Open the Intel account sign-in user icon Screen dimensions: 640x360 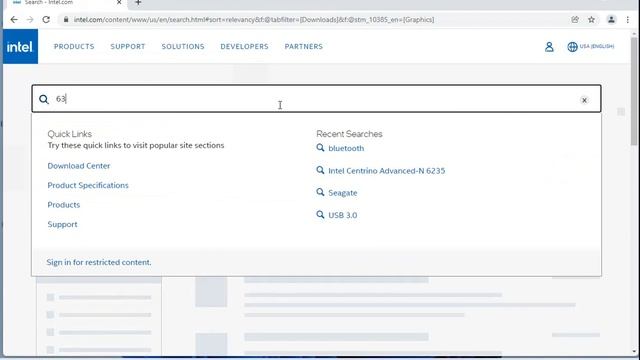pyautogui.click(x=549, y=47)
